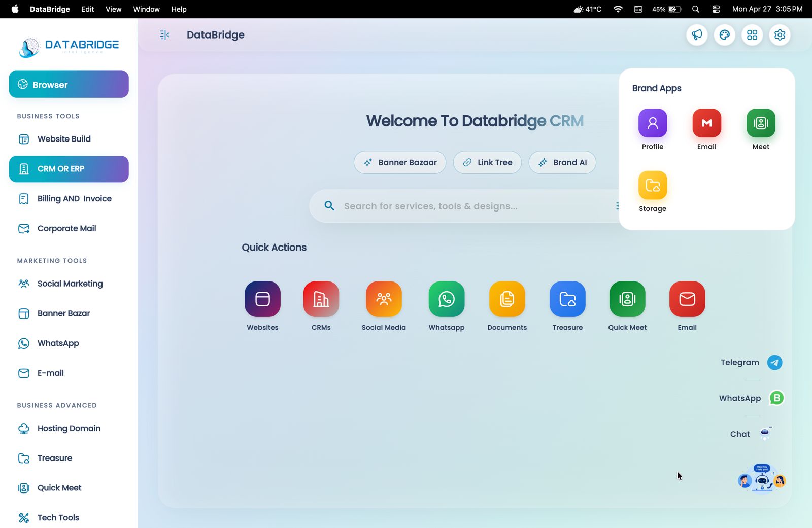Click the DataBridge header title text
The image size is (812, 528).
click(x=216, y=35)
